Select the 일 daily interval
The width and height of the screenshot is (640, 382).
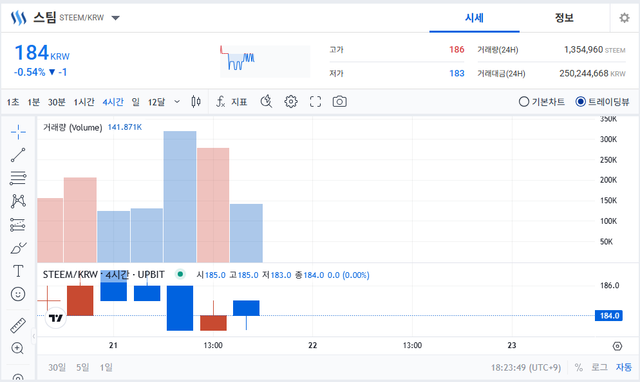tap(136, 102)
